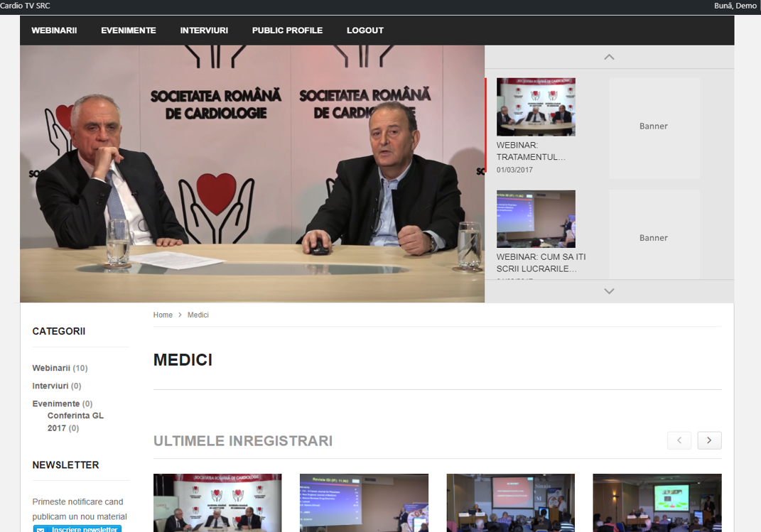
Task: Click the up chevron above the webinar list
Action: click(x=609, y=58)
